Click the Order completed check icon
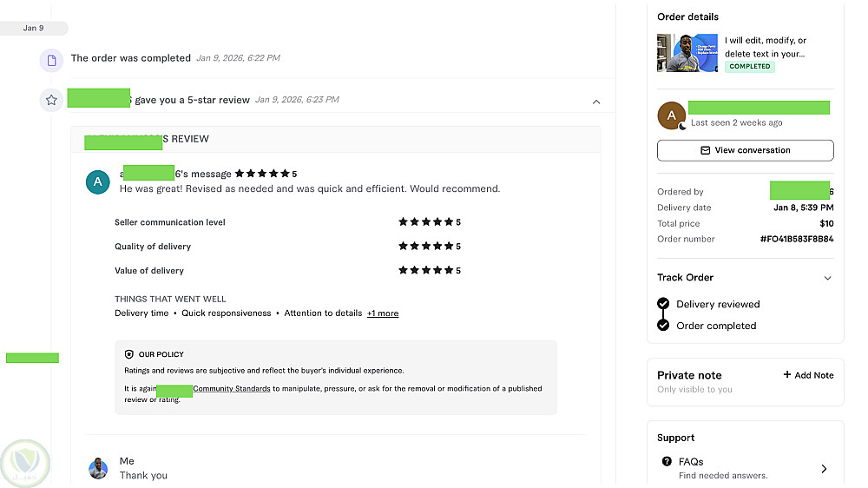Image resolution: width=868 pixels, height=488 pixels. click(x=663, y=326)
